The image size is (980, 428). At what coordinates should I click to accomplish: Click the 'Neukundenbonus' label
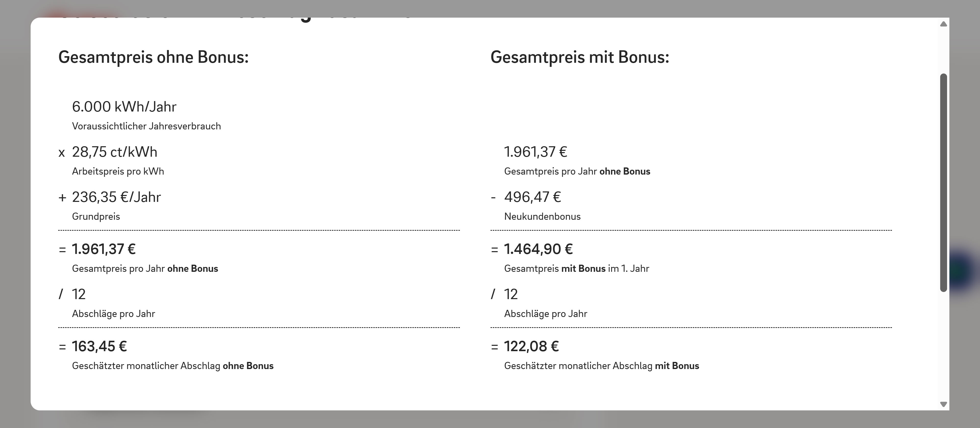[x=543, y=216]
